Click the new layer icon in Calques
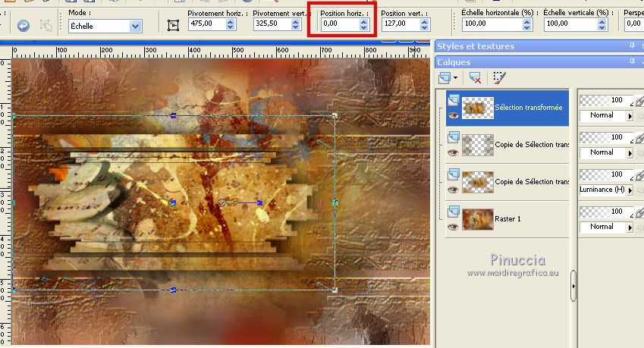Image resolution: width=644 pixels, height=348 pixels. [x=445, y=77]
